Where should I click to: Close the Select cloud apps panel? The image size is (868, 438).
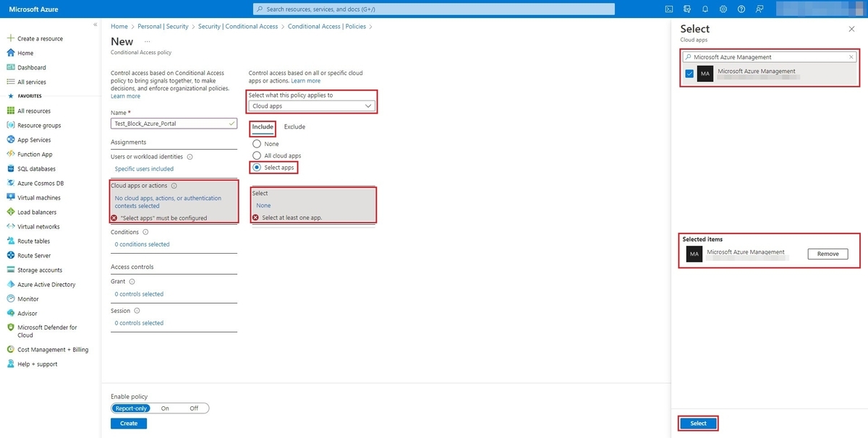(851, 28)
